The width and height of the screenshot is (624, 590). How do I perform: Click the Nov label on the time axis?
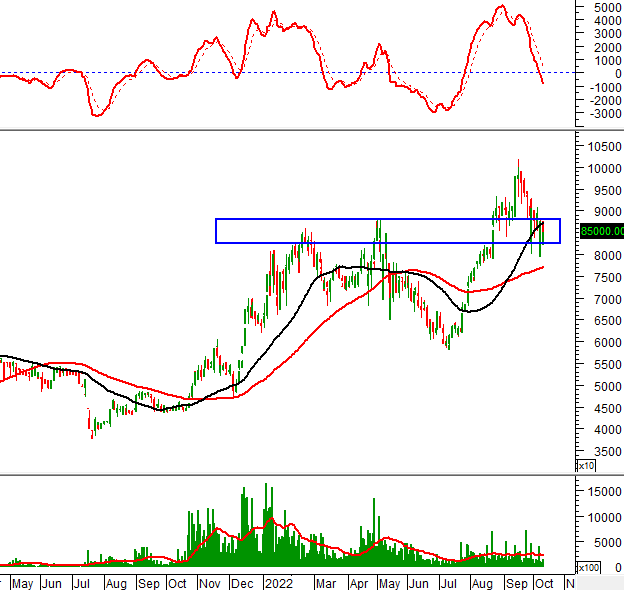(x=209, y=584)
